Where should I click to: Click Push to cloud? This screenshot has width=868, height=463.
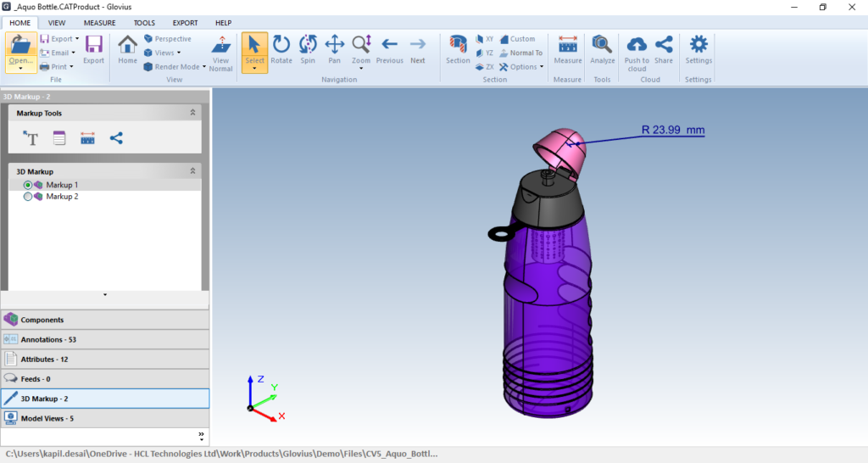pos(637,53)
